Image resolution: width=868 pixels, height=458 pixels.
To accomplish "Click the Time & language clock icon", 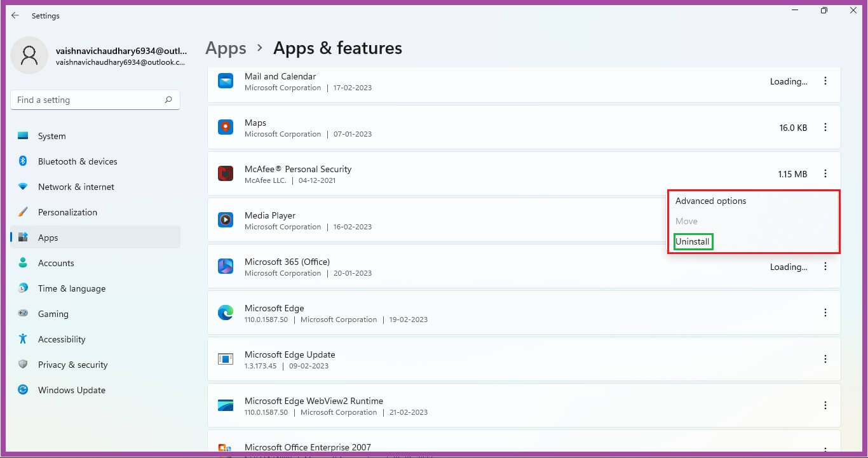I will [x=23, y=288].
